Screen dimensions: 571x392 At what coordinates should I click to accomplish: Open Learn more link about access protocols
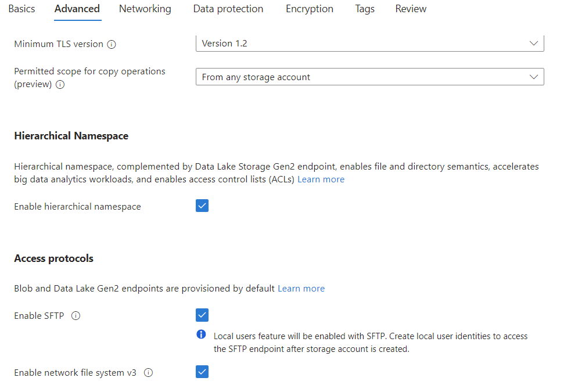pos(301,289)
